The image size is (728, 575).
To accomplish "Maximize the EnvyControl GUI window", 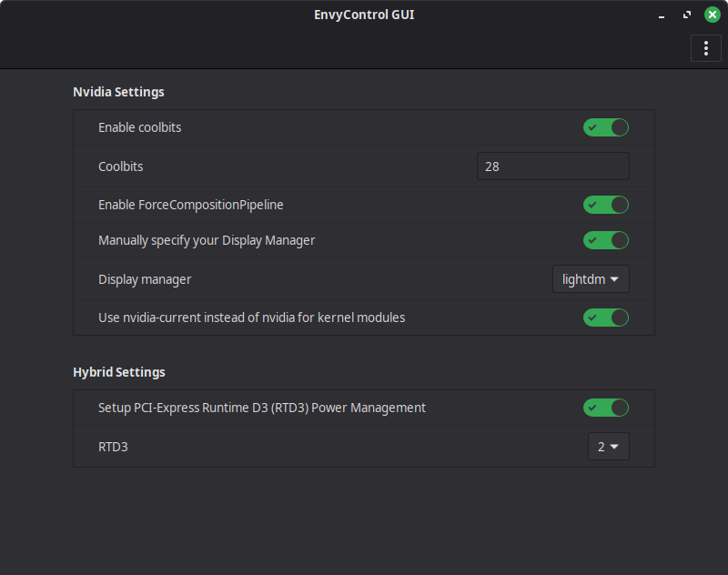I will 687,15.
